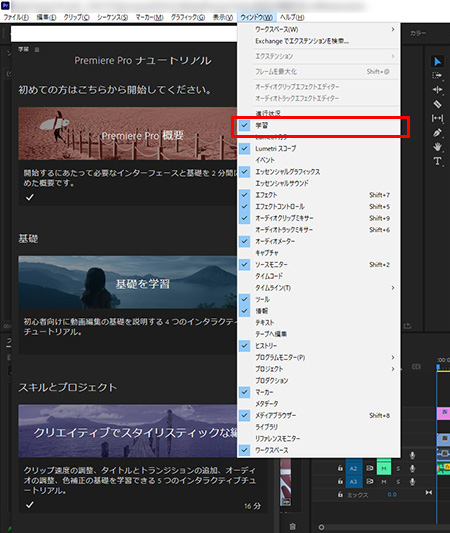Select the Hand tool
The image size is (450, 533).
tap(437, 147)
